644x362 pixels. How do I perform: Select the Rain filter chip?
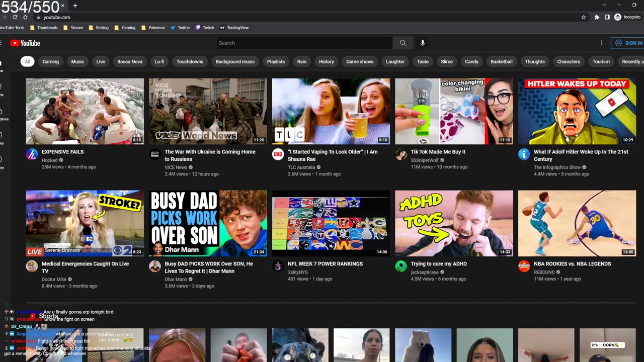point(302,61)
